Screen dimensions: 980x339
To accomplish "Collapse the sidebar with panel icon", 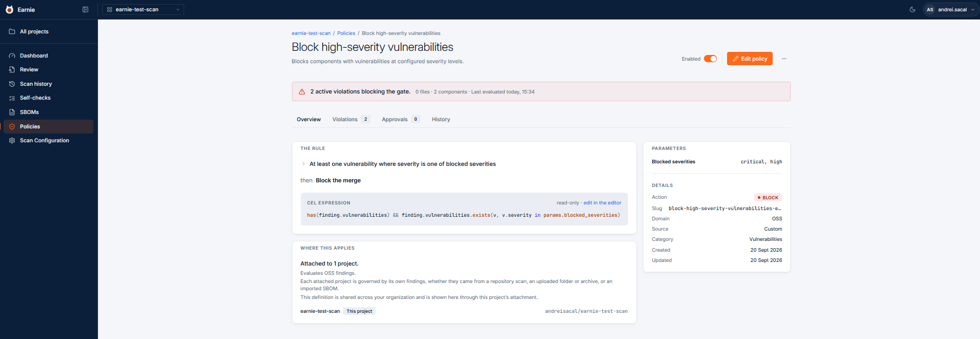I will tap(85, 9).
